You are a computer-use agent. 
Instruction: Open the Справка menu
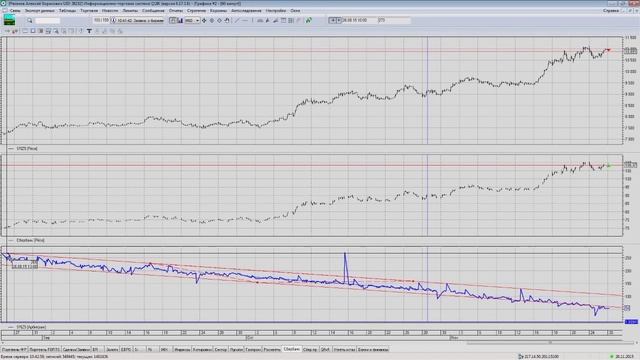tap(611, 11)
